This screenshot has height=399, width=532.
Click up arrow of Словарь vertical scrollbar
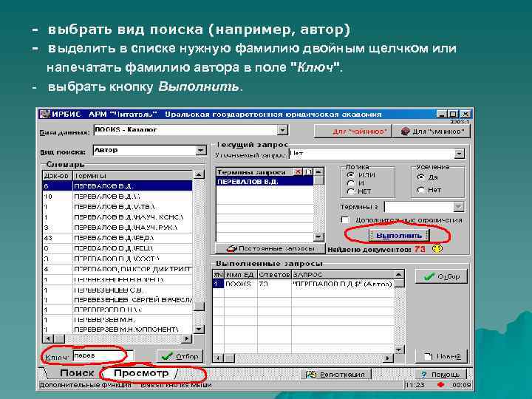pos(199,174)
